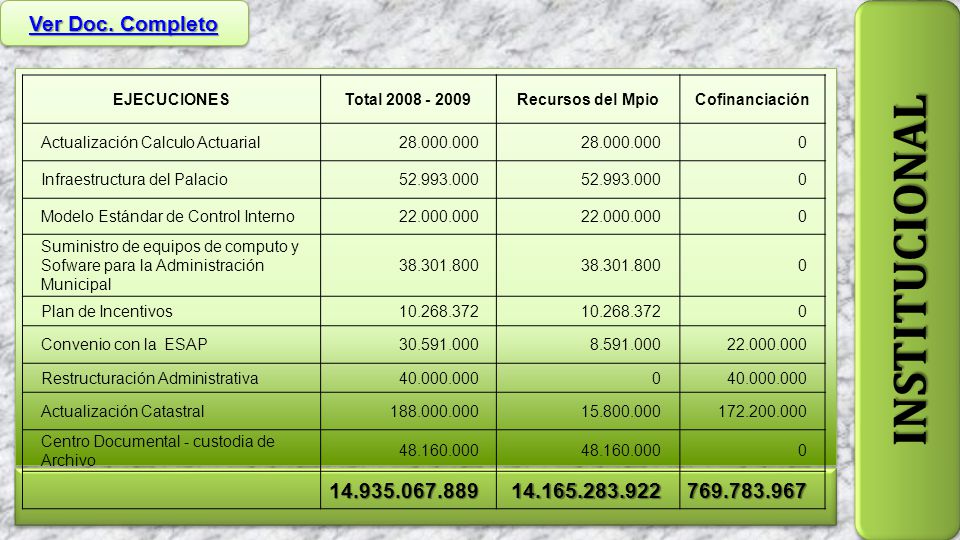Select 28.000.000 in Recursos del Mpio column
This screenshot has height=540, width=960.
621,142
